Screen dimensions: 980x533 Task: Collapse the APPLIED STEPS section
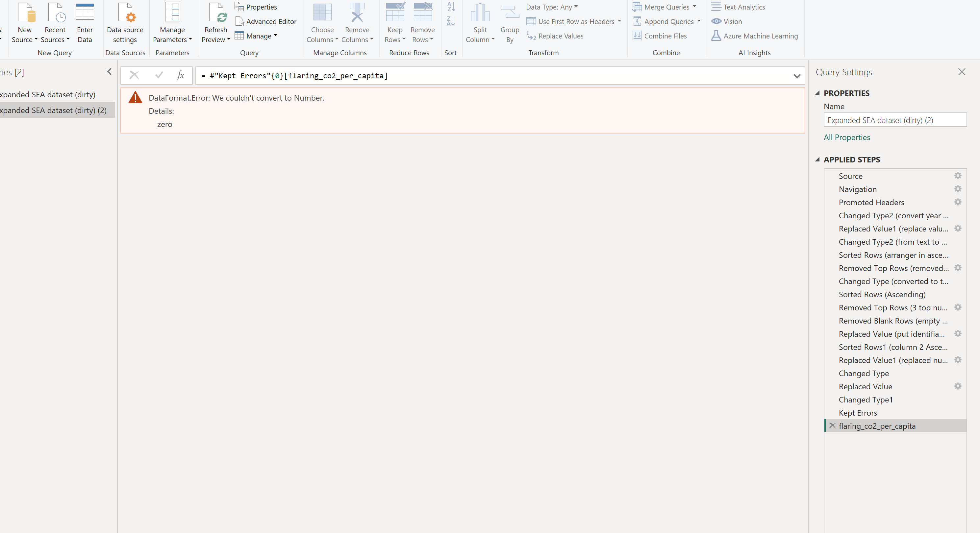pyautogui.click(x=817, y=159)
